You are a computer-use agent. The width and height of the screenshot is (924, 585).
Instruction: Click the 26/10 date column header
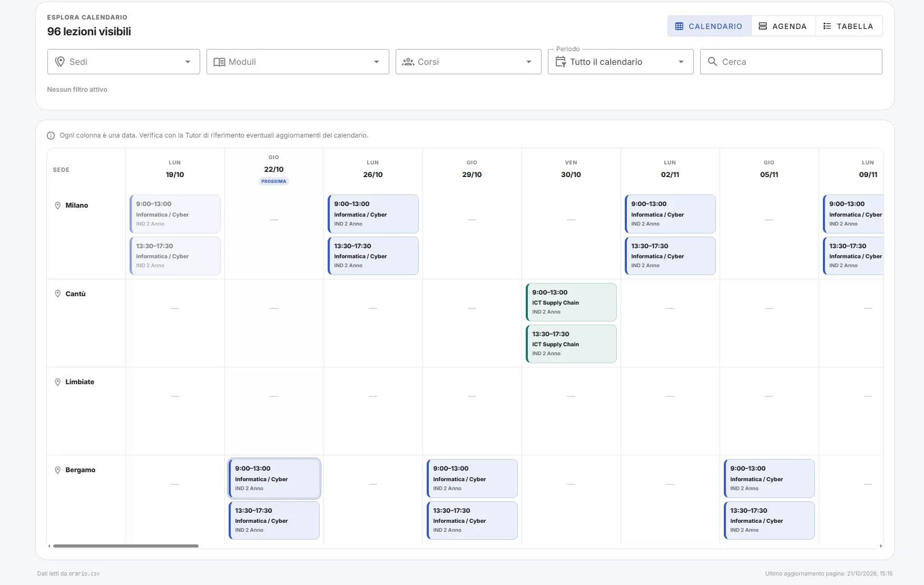[373, 169]
